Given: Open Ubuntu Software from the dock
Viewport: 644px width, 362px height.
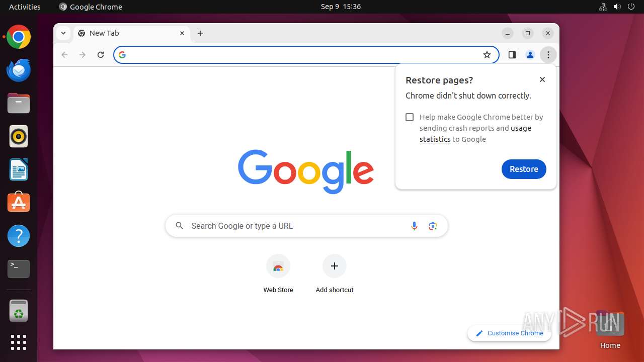Looking at the screenshot, I should tap(19, 203).
